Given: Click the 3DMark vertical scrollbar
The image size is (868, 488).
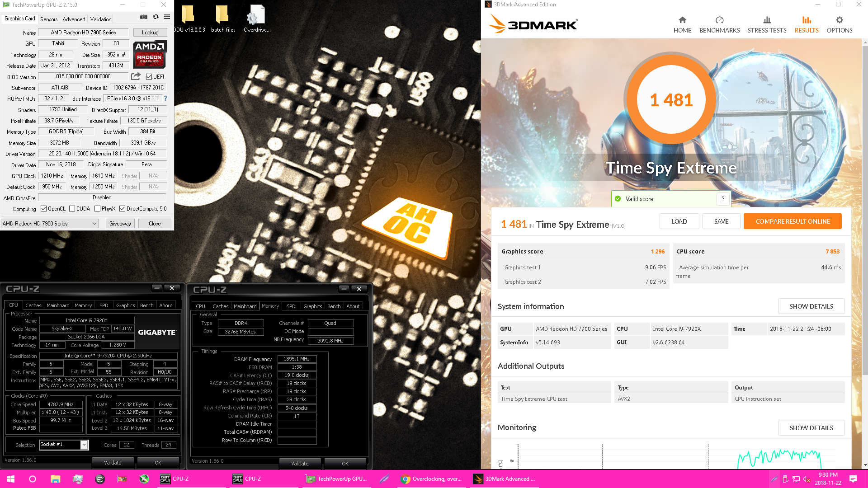Looking at the screenshot, I should (865, 210).
